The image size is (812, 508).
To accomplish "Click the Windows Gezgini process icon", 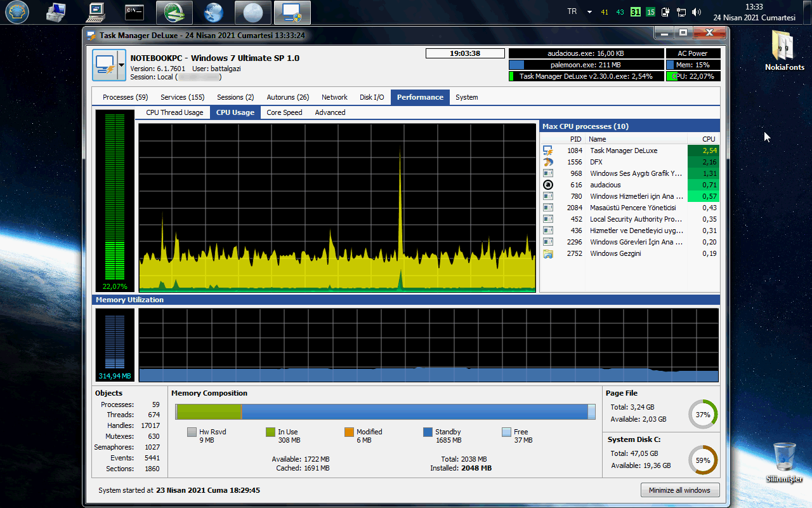I will point(548,253).
